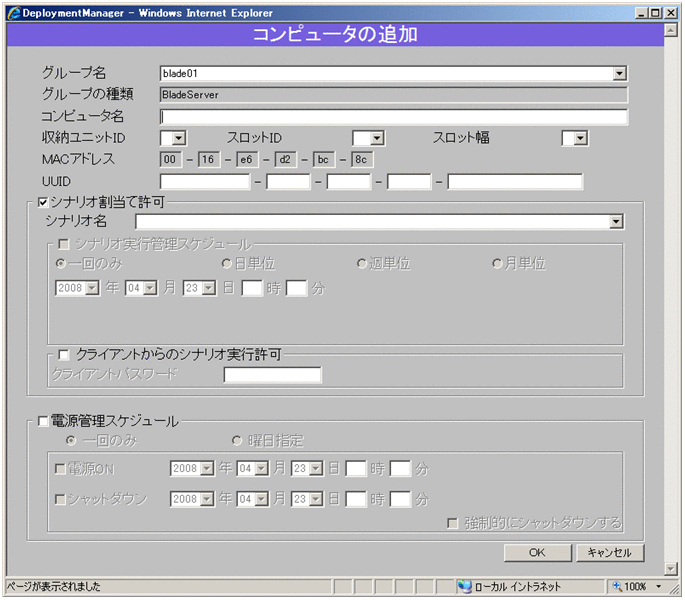
Task: Open the グループ名 blade01 dropdown
Action: pos(619,73)
